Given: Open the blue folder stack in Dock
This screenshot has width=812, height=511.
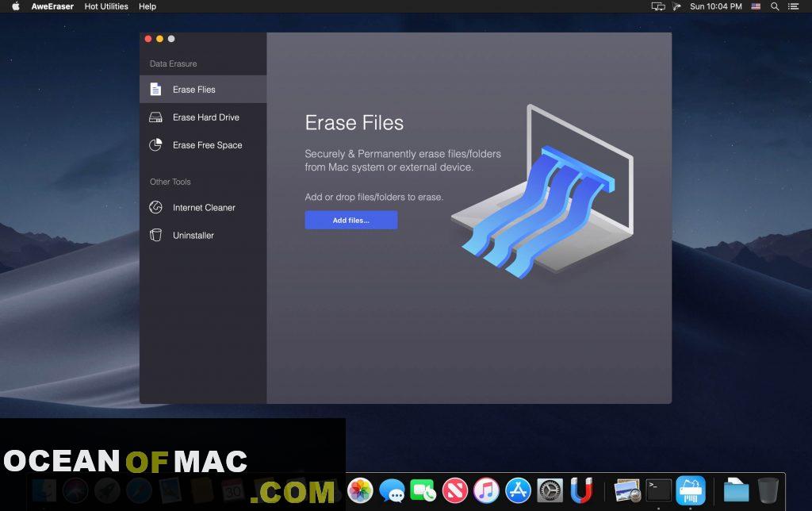Looking at the screenshot, I should coord(736,490).
